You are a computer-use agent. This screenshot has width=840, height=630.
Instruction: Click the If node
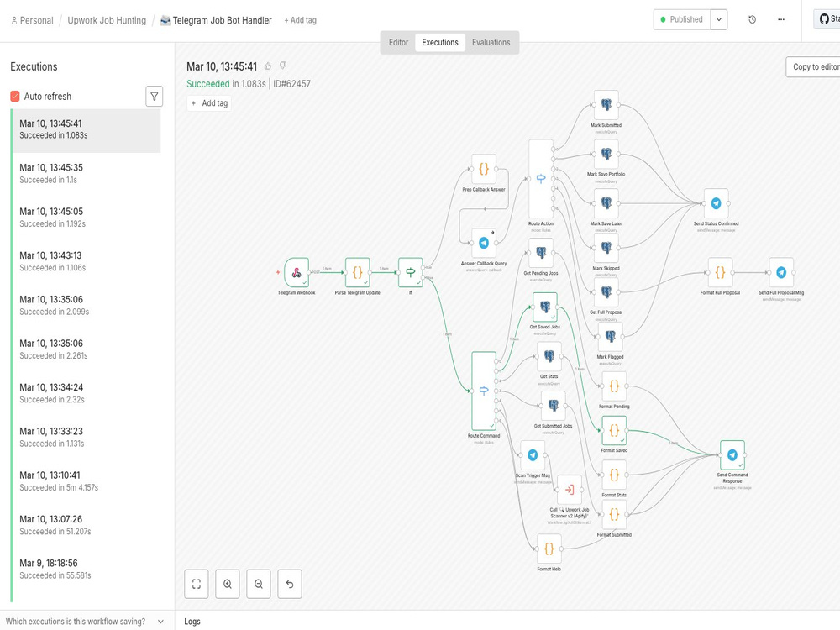[x=411, y=273]
